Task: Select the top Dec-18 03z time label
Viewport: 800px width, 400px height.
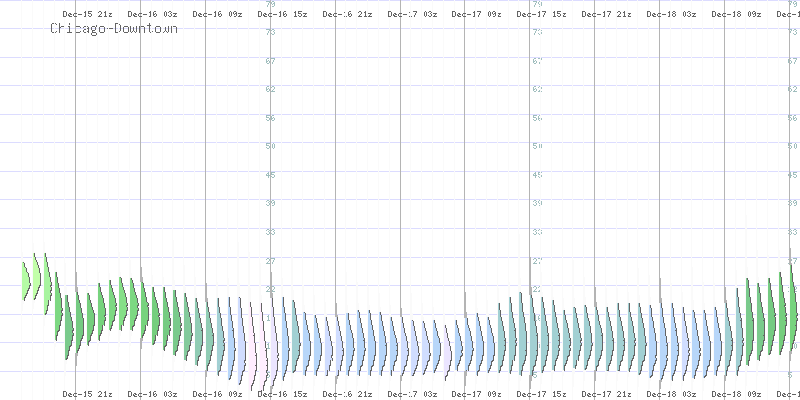Action: [671, 15]
